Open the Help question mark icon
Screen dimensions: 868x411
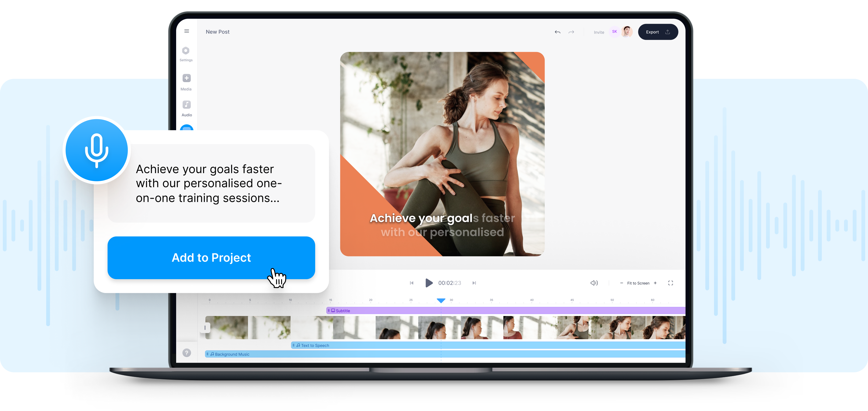click(187, 353)
